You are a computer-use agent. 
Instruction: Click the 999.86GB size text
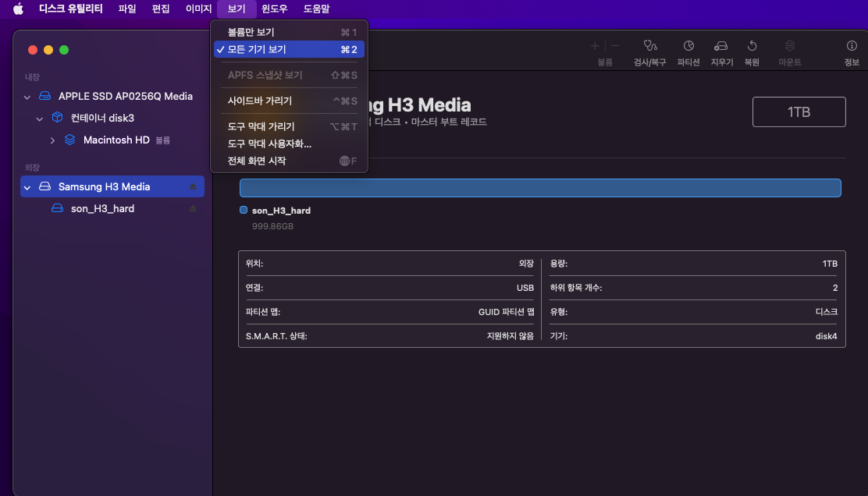tap(273, 226)
